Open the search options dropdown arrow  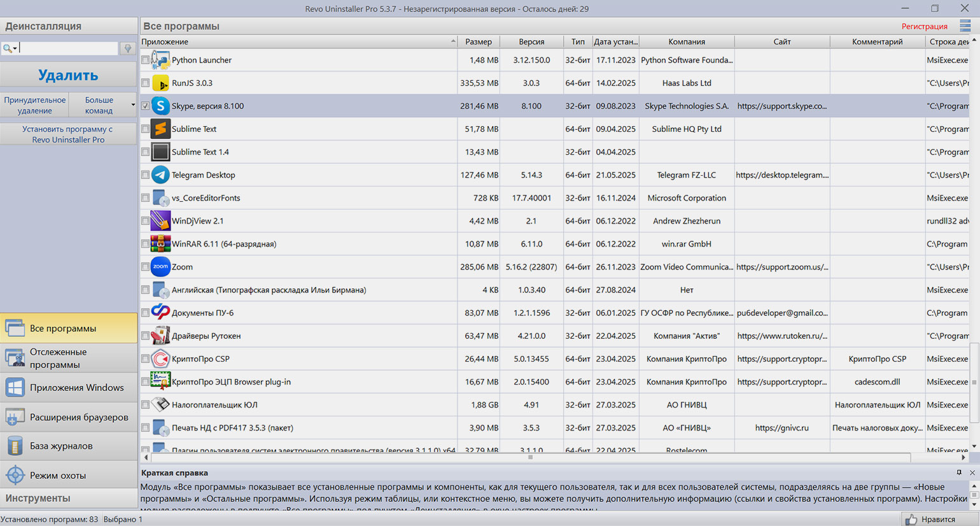[15, 48]
